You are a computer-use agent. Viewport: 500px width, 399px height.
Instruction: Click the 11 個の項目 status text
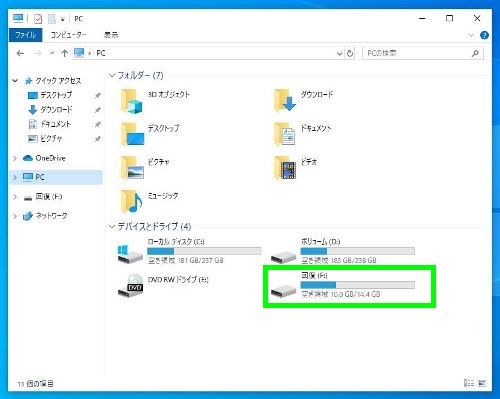click(35, 384)
